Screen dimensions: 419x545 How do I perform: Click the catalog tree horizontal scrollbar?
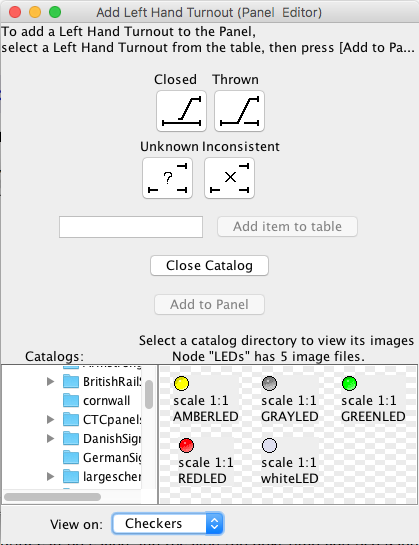click(53, 497)
